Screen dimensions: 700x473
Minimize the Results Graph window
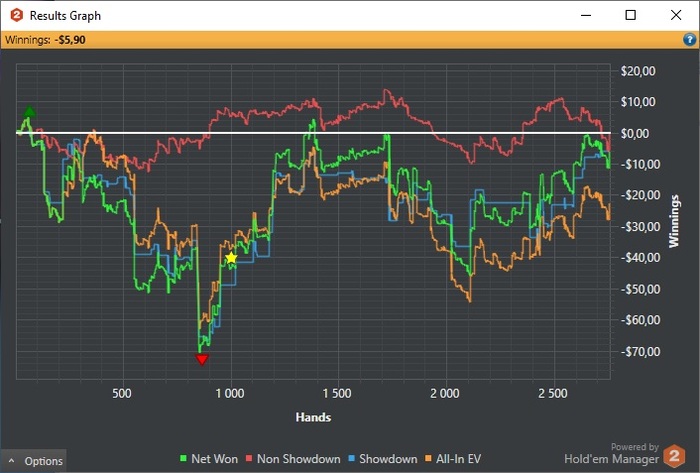[586, 15]
